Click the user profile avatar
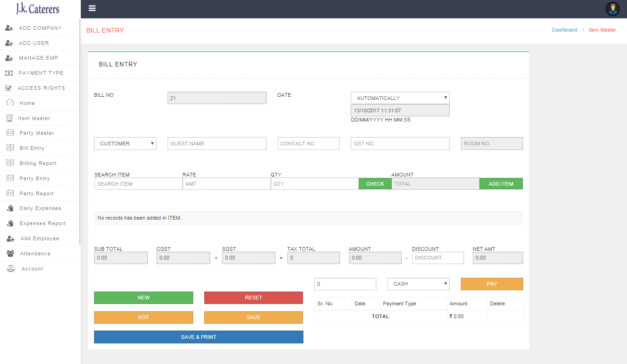Viewport: 627px width, 364px height. click(612, 8)
